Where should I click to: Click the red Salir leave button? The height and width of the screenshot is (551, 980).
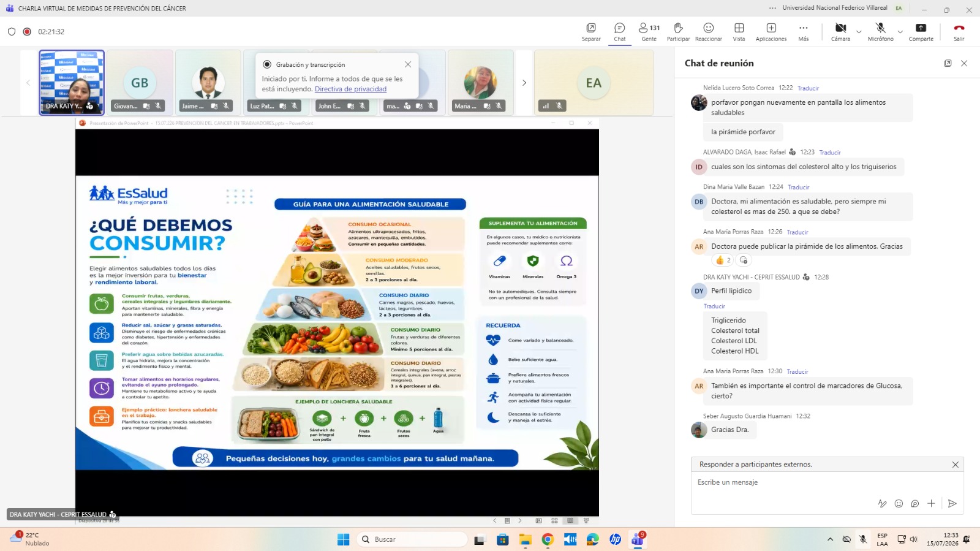(959, 32)
